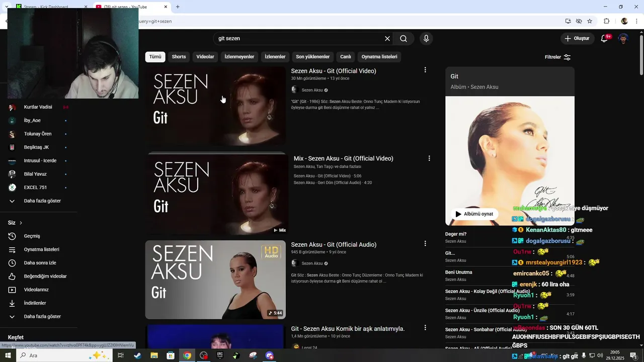644x362 pixels.
Task: Click the Git album cover image
Action: click(510, 161)
